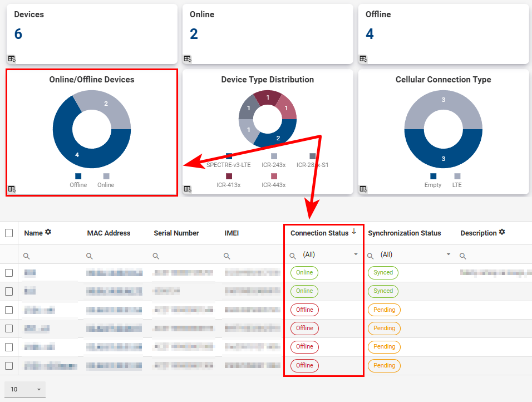Click table icon under Device Type Distribution chart
The width and height of the screenshot is (532, 402).
tap(188, 189)
